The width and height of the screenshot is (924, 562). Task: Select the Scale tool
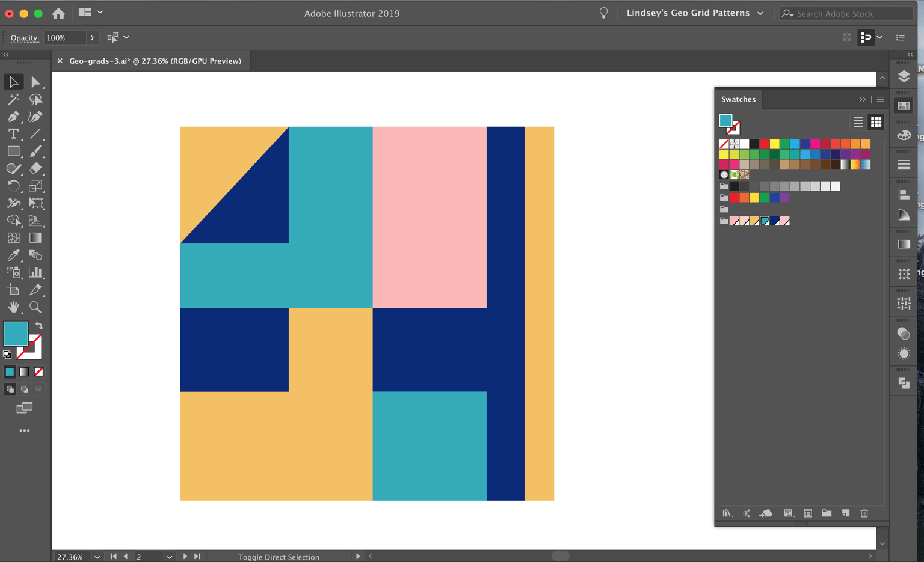point(35,186)
